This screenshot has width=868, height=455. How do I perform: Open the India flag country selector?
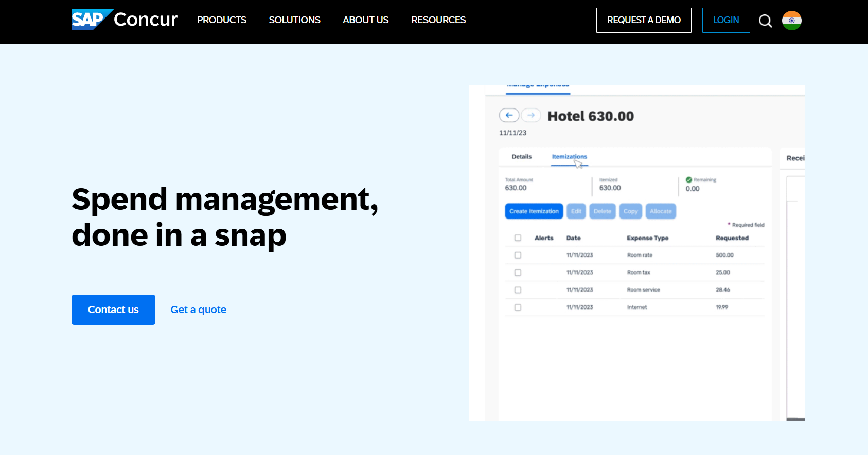coord(792,21)
